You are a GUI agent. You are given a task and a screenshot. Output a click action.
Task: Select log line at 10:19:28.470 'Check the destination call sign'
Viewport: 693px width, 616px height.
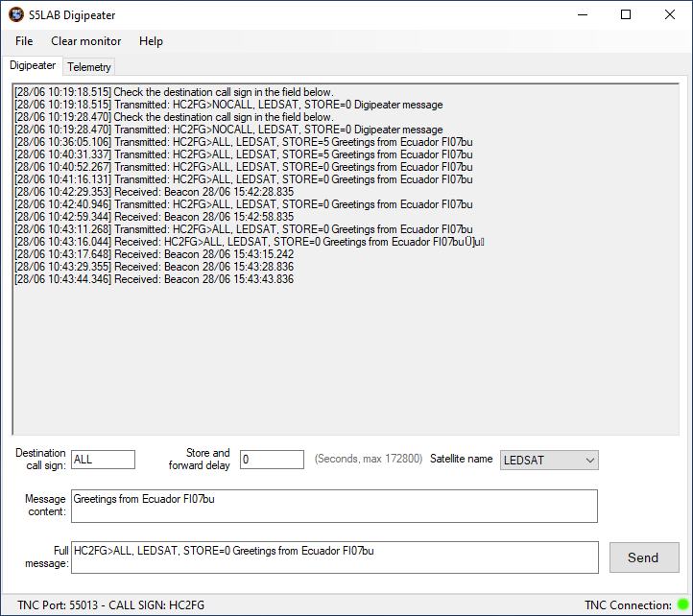174,117
